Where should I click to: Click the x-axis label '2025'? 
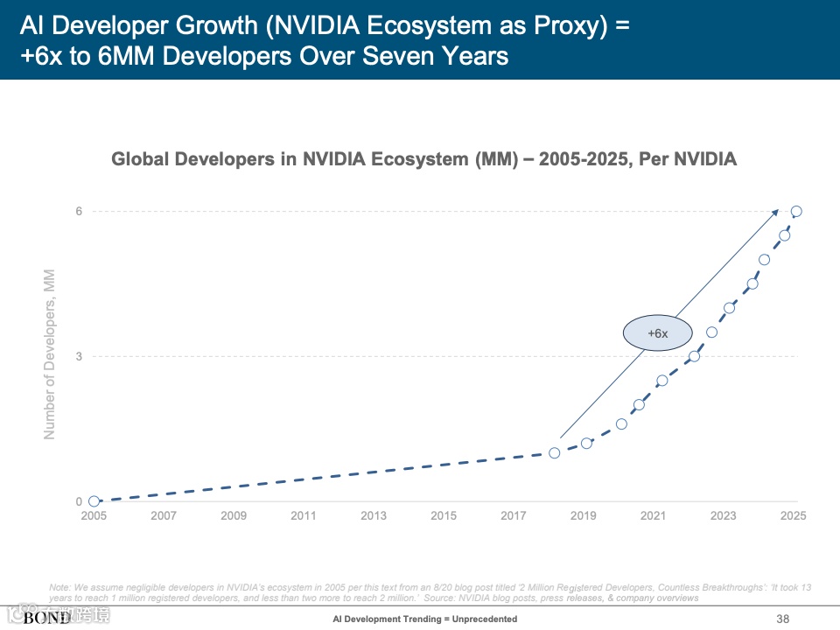[793, 516]
